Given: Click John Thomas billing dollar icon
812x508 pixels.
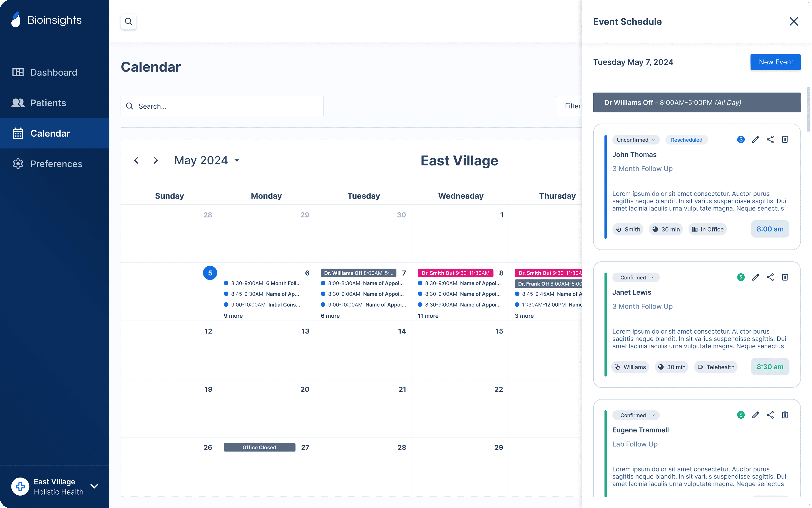Looking at the screenshot, I should click(x=741, y=139).
